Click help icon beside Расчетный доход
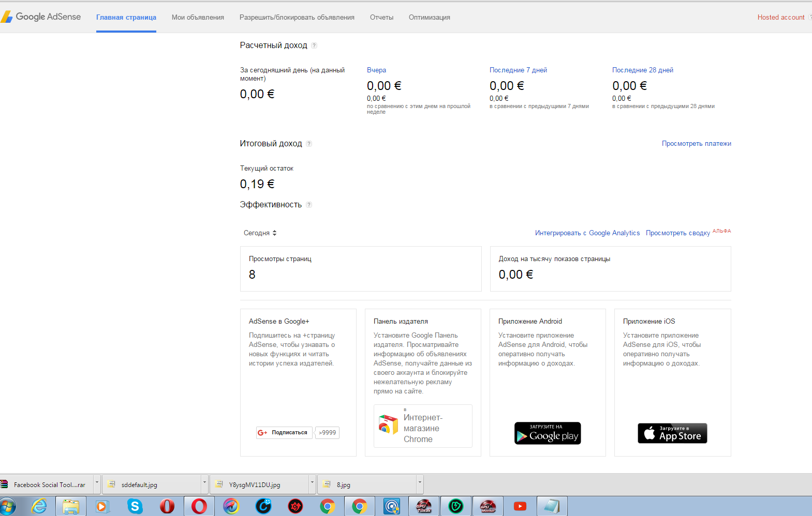Viewport: 812px width, 516px height. 314,45
